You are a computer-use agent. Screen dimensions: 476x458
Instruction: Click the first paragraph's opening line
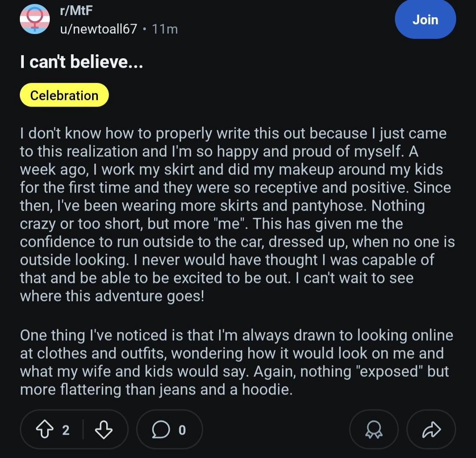[233, 134]
